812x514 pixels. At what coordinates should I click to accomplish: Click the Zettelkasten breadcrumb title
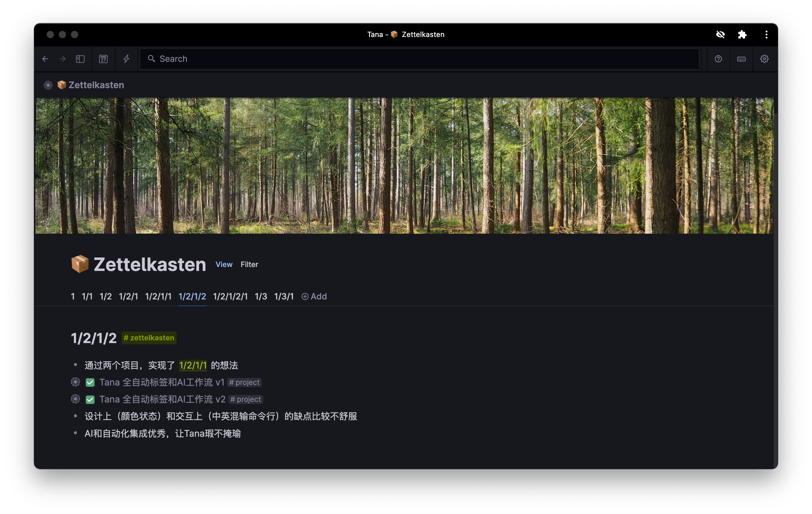tap(96, 85)
